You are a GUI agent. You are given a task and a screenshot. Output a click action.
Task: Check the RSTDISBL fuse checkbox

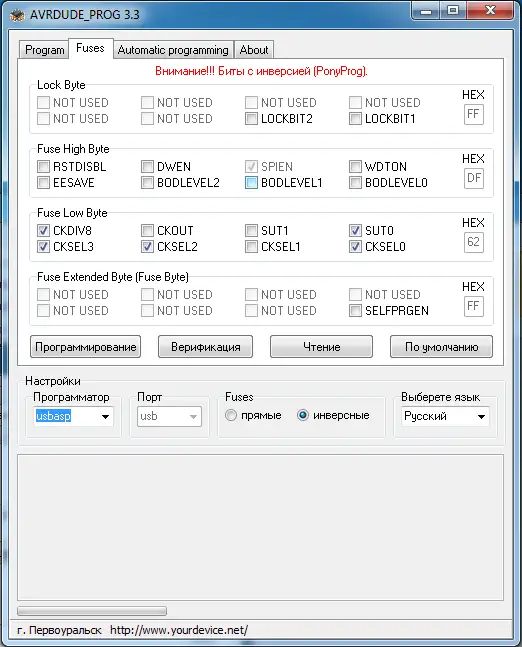coord(43,167)
